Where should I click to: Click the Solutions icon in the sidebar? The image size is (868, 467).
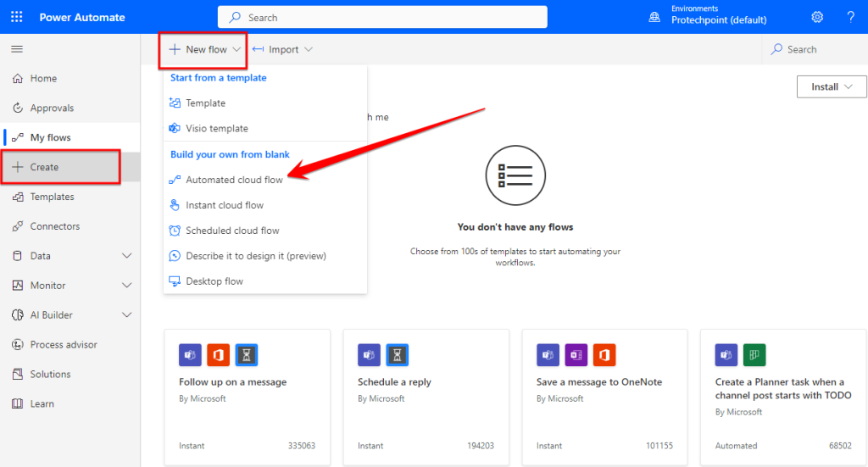click(18, 374)
